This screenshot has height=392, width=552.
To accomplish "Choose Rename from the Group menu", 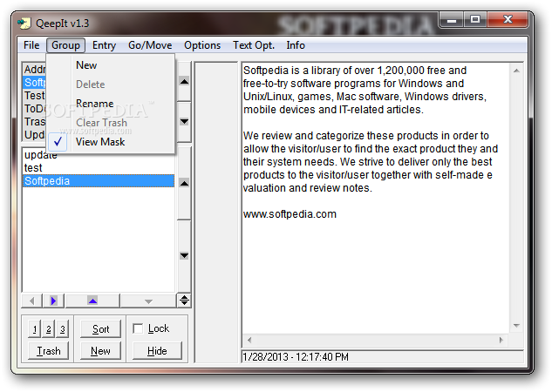I will [111, 104].
